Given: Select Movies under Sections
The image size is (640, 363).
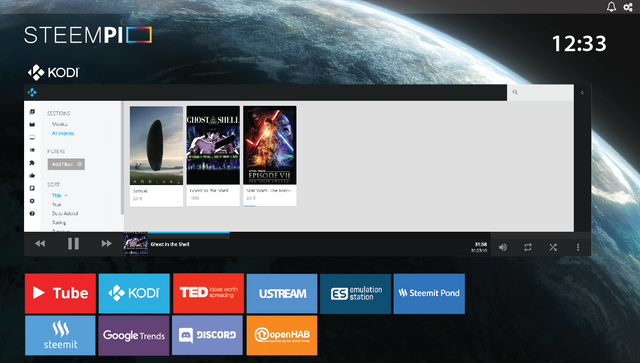Looking at the screenshot, I should pyautogui.click(x=60, y=124).
